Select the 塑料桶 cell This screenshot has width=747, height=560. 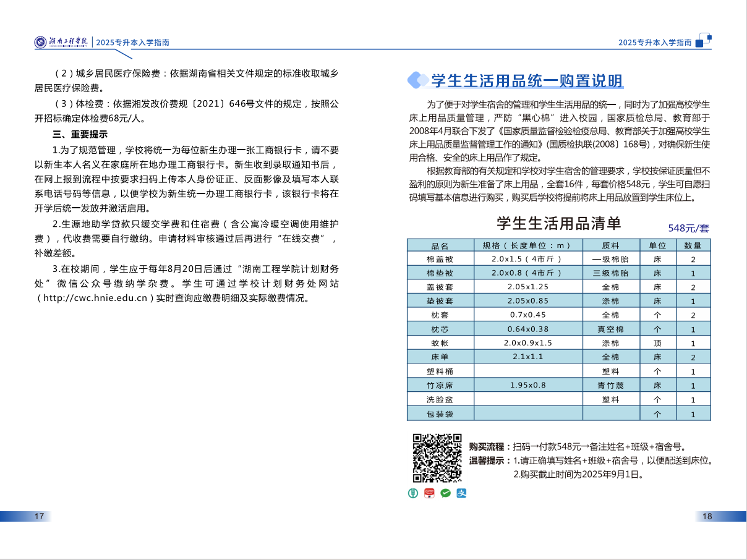440,371
